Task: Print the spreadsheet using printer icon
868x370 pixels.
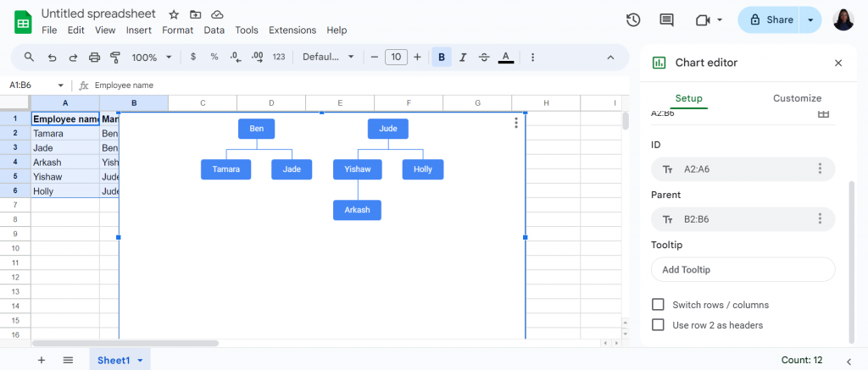Action: coord(95,57)
